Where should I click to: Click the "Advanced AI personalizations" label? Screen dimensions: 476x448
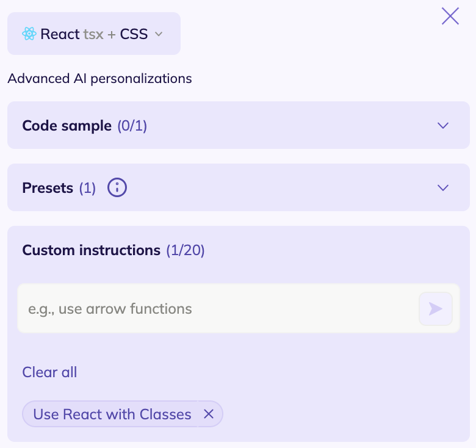tap(99, 79)
